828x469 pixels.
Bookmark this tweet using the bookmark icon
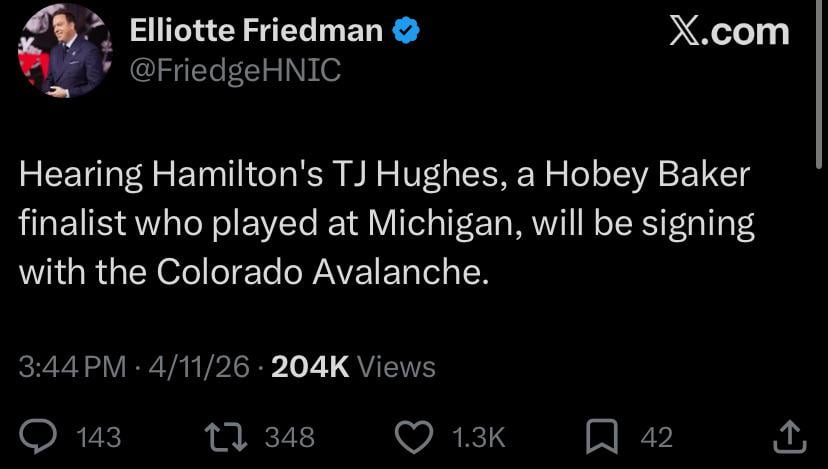coord(600,437)
